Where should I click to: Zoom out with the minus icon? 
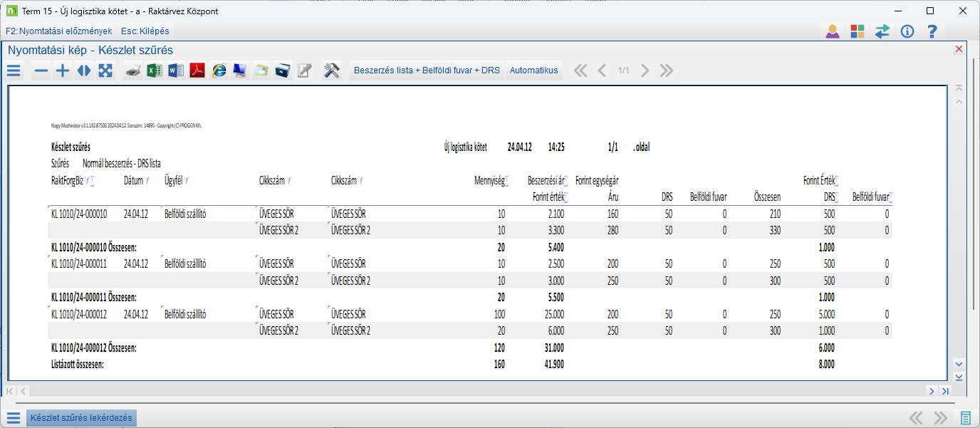click(41, 71)
